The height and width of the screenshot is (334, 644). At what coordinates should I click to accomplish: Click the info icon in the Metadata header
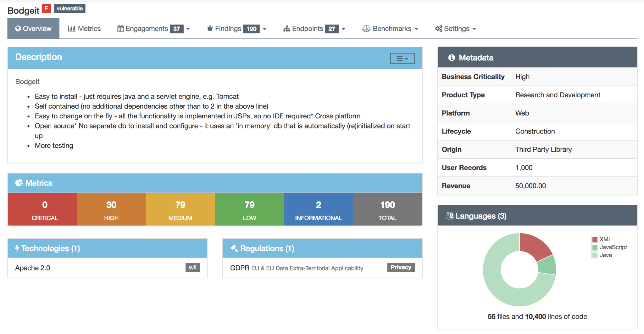pos(452,57)
